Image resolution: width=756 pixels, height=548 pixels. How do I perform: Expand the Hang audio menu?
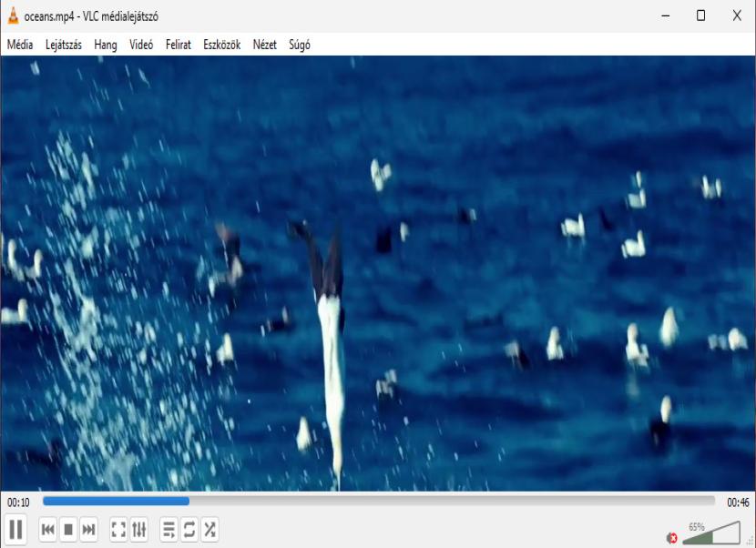(106, 45)
